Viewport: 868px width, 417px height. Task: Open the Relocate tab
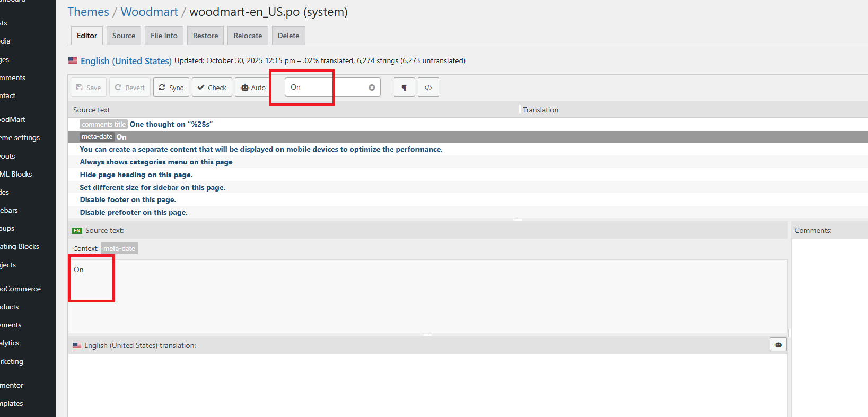point(248,36)
